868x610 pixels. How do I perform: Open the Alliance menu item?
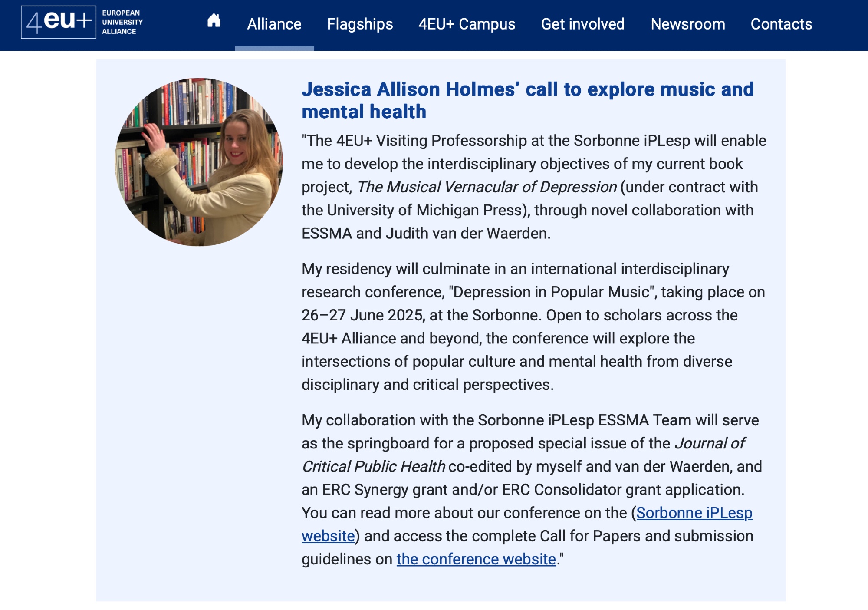coord(274,24)
